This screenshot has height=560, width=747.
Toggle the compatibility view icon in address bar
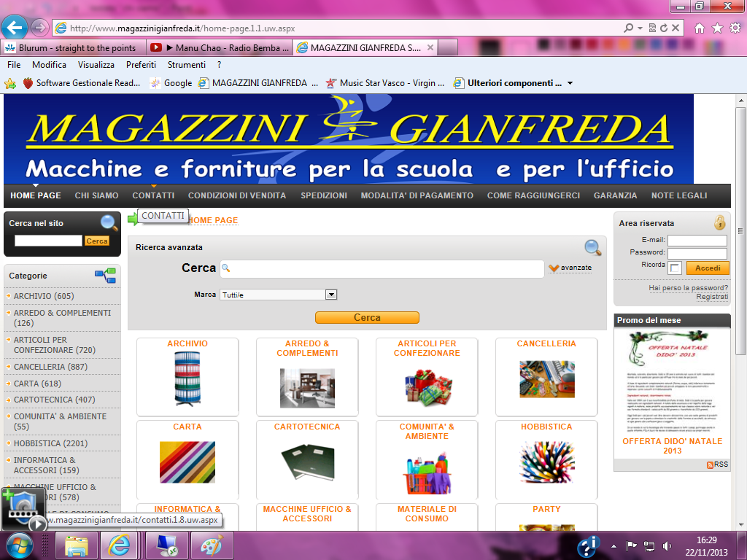(x=652, y=28)
